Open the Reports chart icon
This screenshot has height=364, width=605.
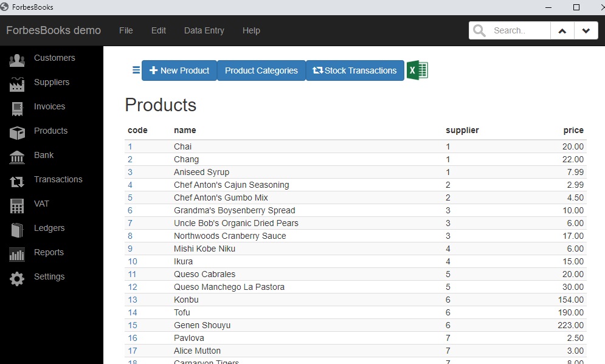(17, 255)
